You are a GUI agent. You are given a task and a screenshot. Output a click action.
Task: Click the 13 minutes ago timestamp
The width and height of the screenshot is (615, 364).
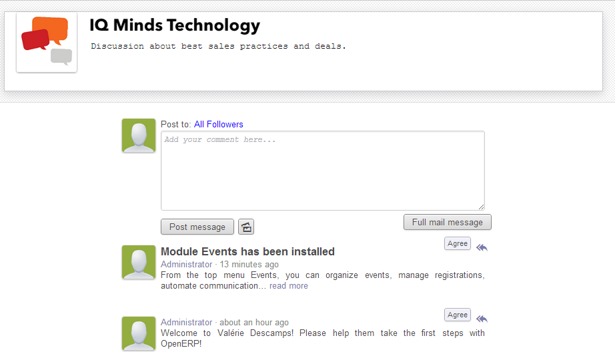point(249,265)
